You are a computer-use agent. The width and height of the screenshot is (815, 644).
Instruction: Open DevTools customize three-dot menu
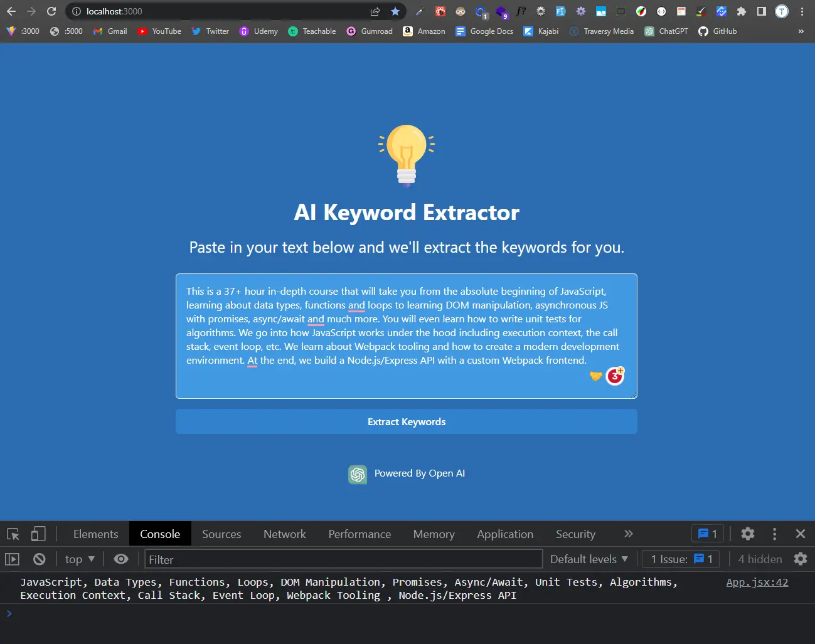coord(775,534)
